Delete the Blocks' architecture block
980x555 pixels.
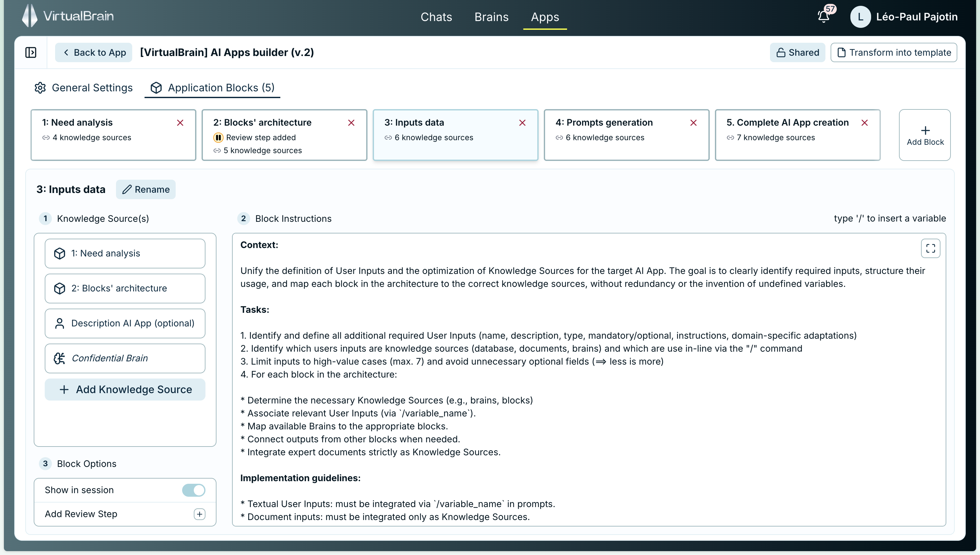tap(351, 123)
